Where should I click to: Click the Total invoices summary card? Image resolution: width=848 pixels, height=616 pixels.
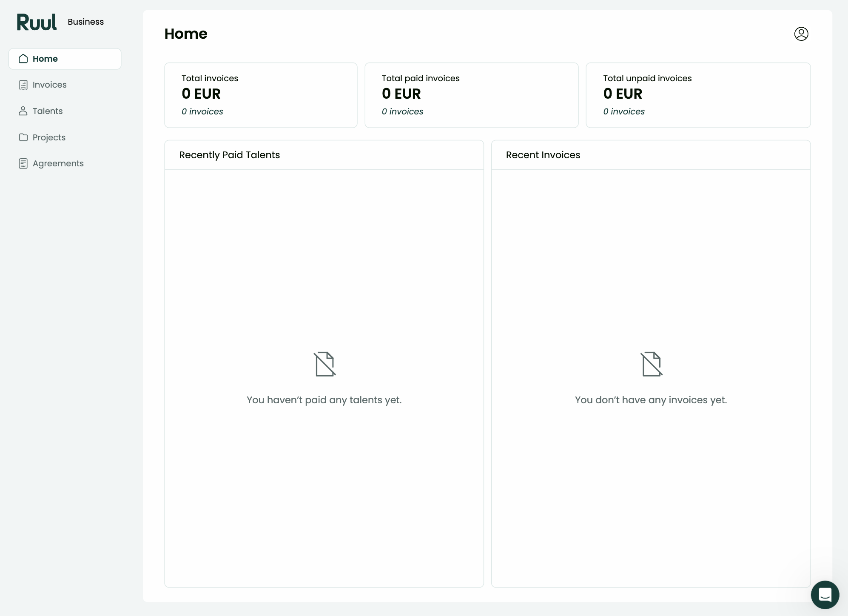(261, 95)
